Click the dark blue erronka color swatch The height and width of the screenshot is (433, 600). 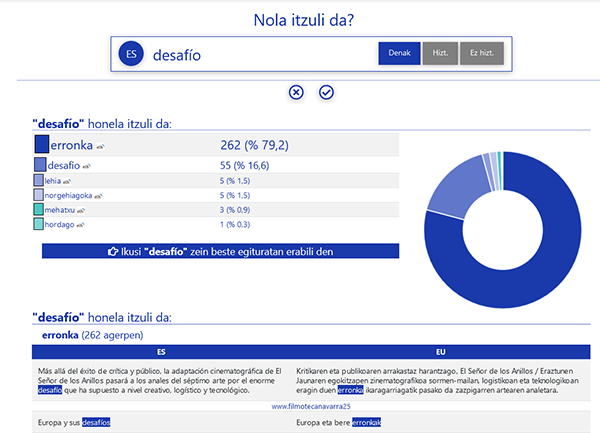tap(41, 145)
